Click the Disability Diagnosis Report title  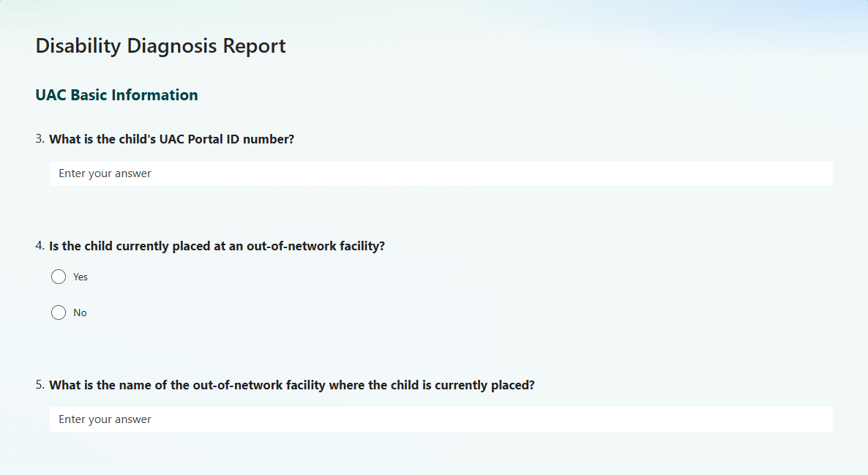tap(160, 46)
